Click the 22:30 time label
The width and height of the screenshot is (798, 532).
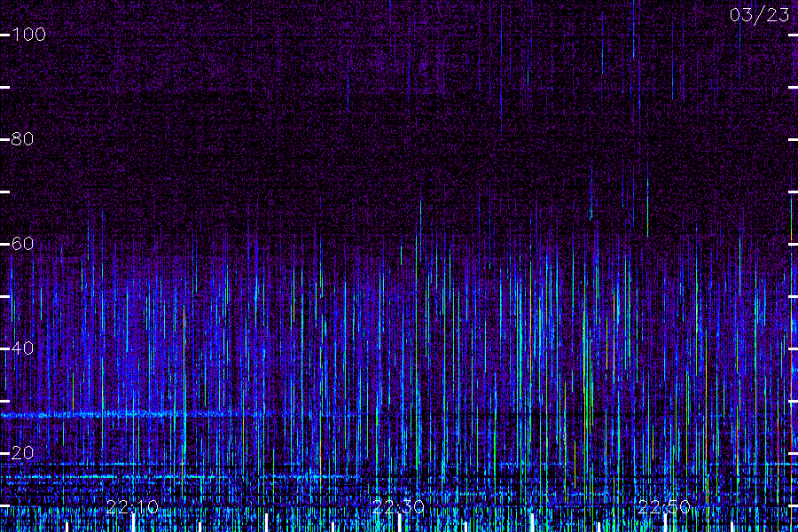click(398, 506)
